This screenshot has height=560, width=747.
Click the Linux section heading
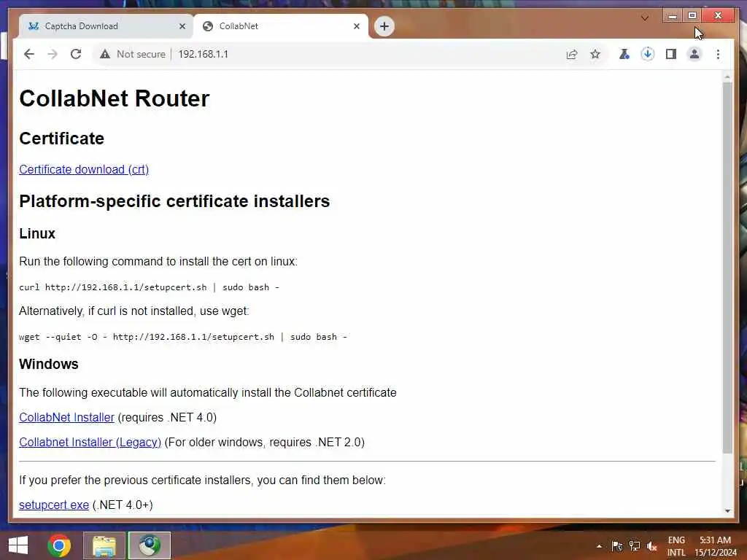pos(37,233)
